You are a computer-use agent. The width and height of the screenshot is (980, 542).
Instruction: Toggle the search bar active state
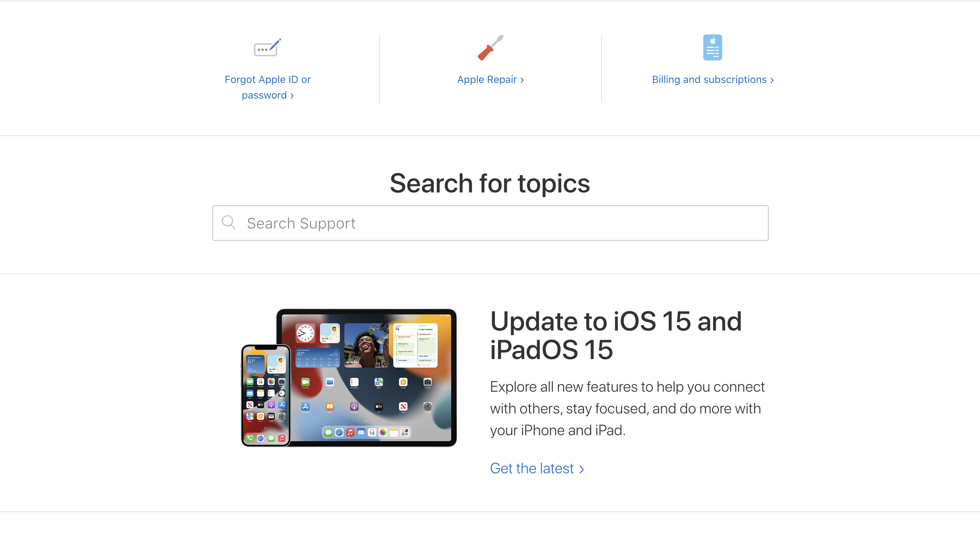click(x=490, y=223)
